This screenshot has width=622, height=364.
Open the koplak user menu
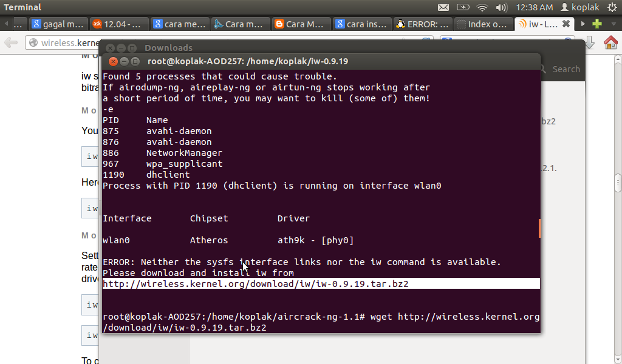point(580,7)
